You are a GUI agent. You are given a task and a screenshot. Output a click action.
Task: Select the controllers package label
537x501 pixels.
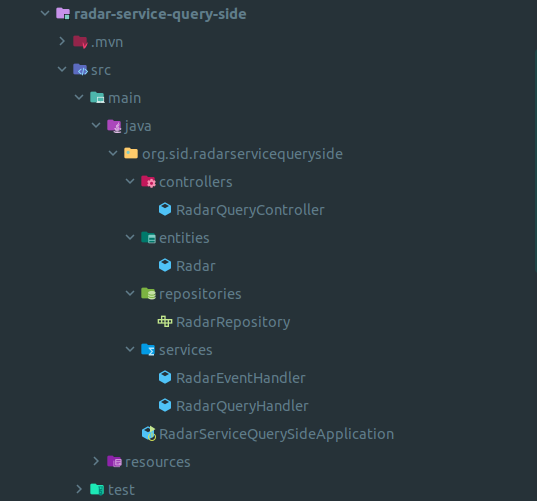(196, 182)
